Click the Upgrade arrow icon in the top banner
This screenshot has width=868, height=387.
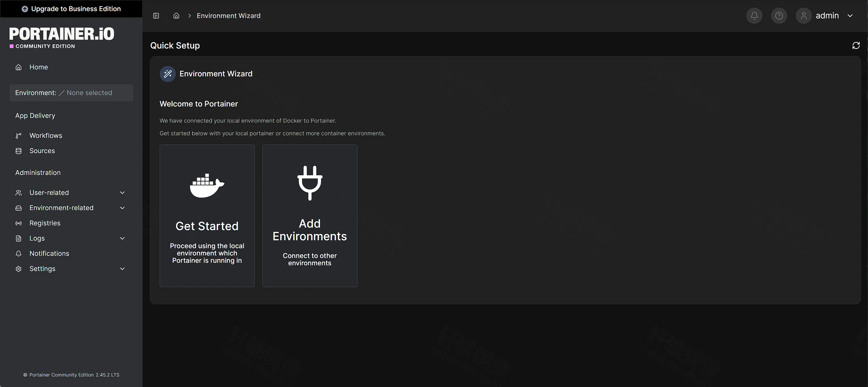point(25,9)
